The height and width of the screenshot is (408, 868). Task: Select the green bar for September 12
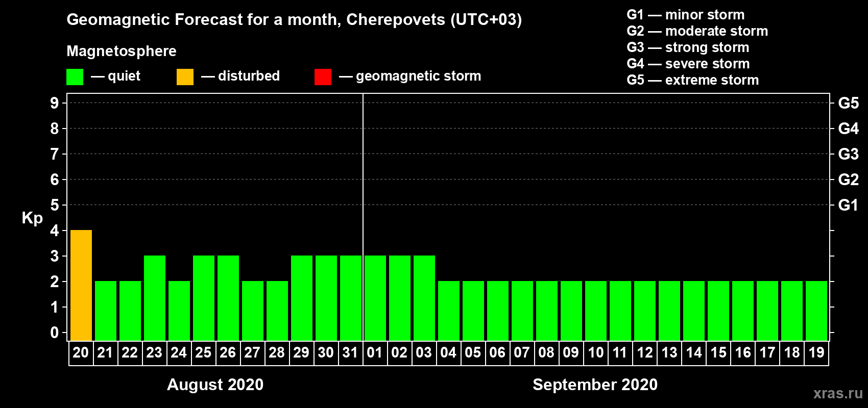click(x=645, y=311)
